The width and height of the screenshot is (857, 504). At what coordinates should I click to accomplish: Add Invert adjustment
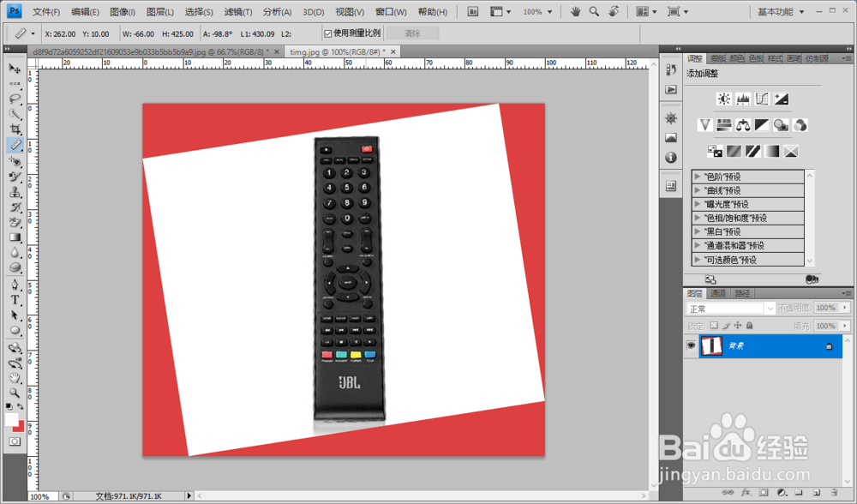point(715,151)
